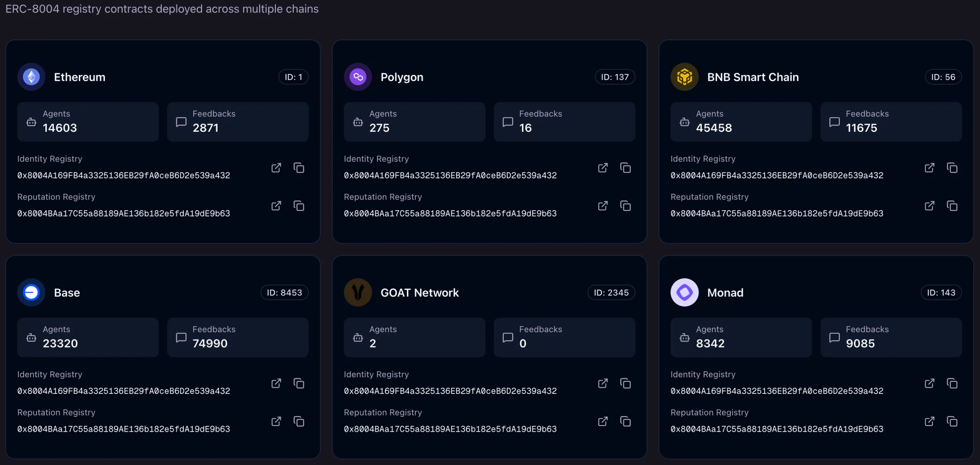Open Polygon's Identity Registry external link

coord(603,167)
